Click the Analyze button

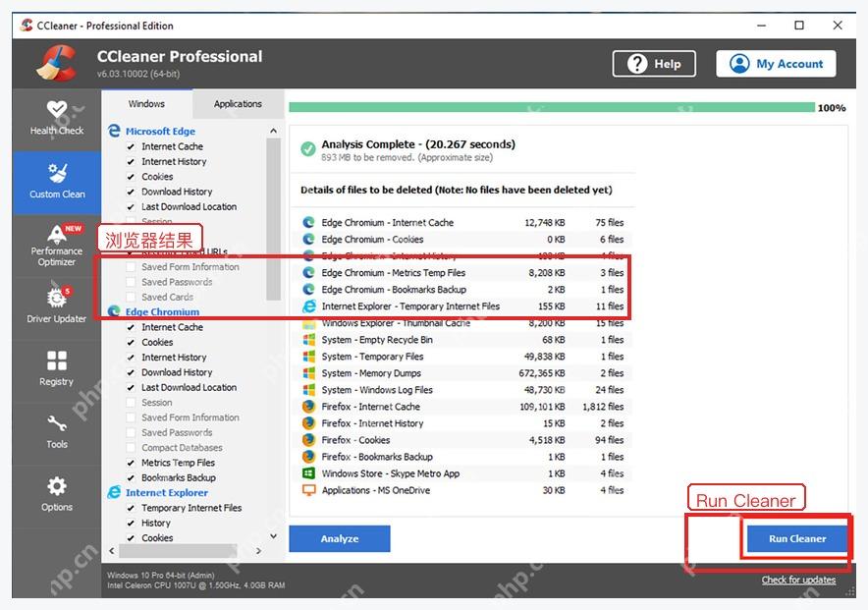pyautogui.click(x=340, y=538)
